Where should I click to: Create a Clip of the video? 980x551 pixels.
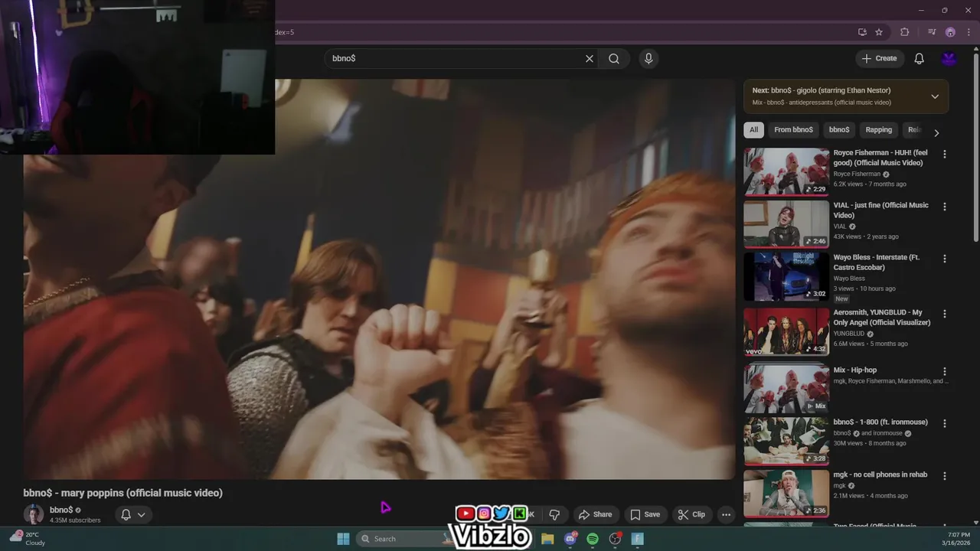coord(691,515)
